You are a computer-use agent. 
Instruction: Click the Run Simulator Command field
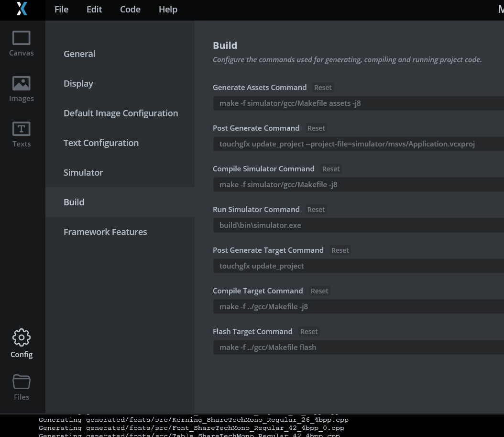[335, 225]
